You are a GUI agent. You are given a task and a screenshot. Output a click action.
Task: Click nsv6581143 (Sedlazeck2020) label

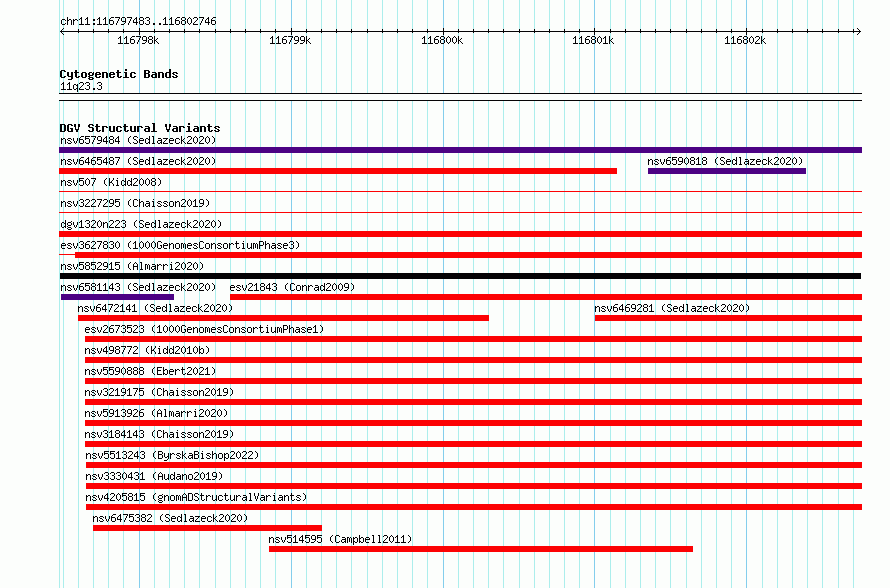pyautogui.click(x=138, y=287)
